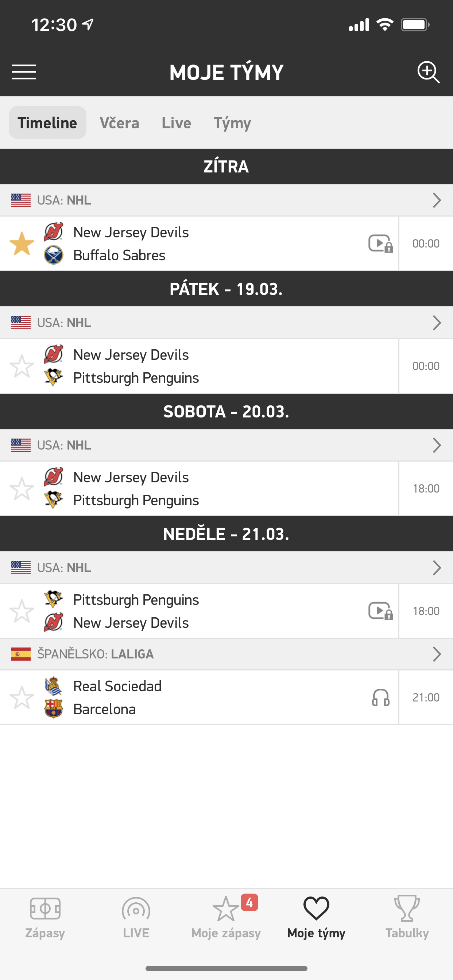Tap the add-team search icon
453x980 pixels.
pyautogui.click(x=428, y=72)
